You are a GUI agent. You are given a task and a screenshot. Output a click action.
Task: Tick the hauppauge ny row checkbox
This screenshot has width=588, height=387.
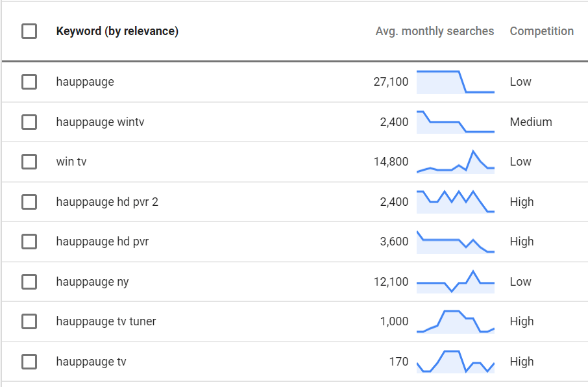29,282
